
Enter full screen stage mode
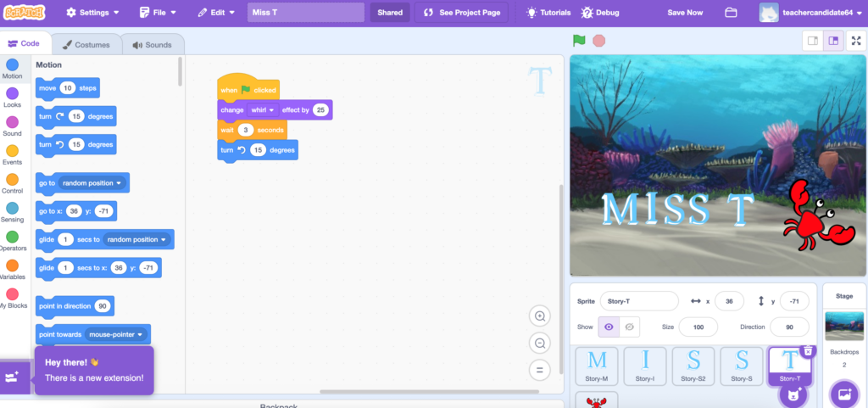tap(856, 40)
